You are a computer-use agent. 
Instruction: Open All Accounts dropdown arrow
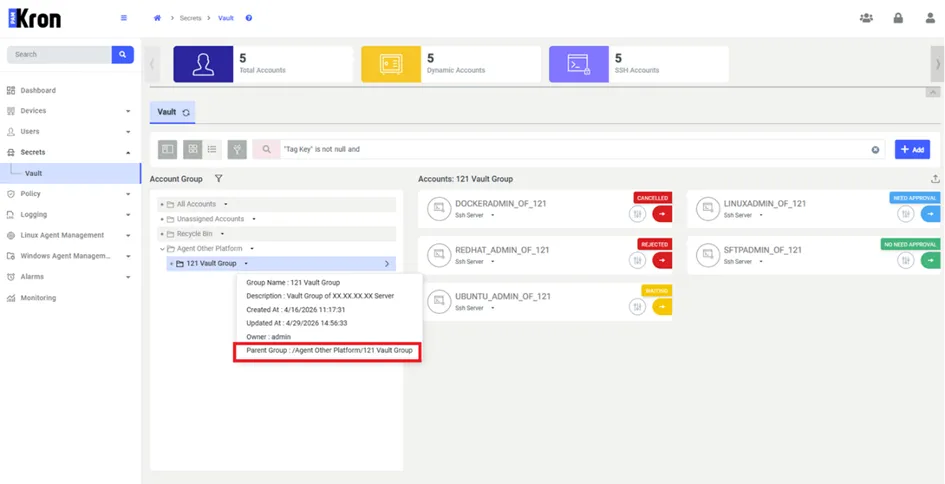(x=225, y=204)
